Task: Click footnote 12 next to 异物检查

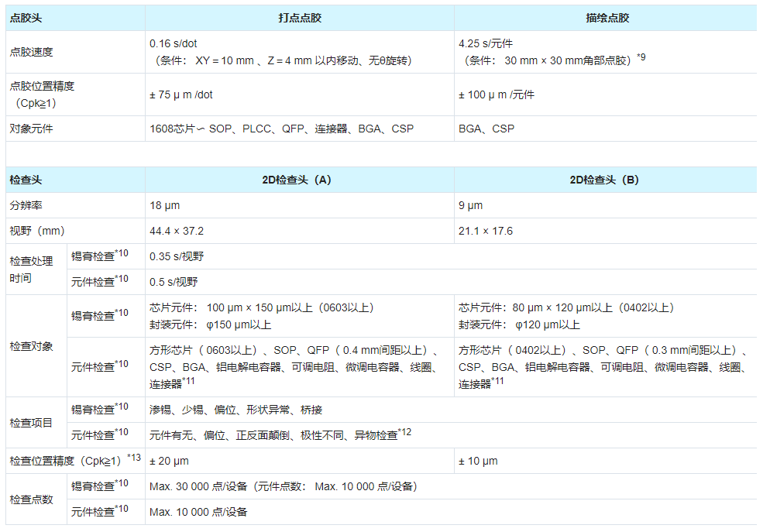Action: coord(406,432)
